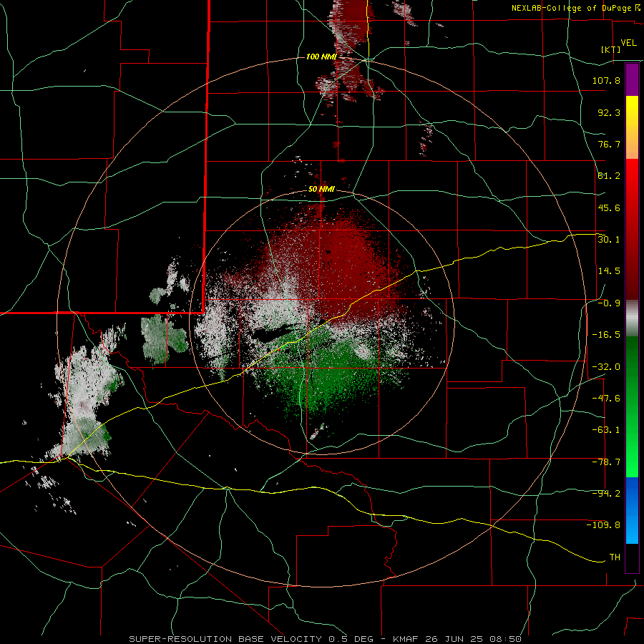
Task: Click the -47.6 velocity scale value
Action: coord(606,399)
